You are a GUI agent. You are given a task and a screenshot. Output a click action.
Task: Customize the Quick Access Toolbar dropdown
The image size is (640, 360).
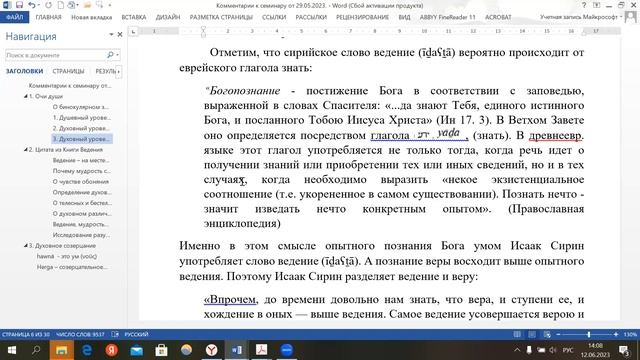point(110,5)
